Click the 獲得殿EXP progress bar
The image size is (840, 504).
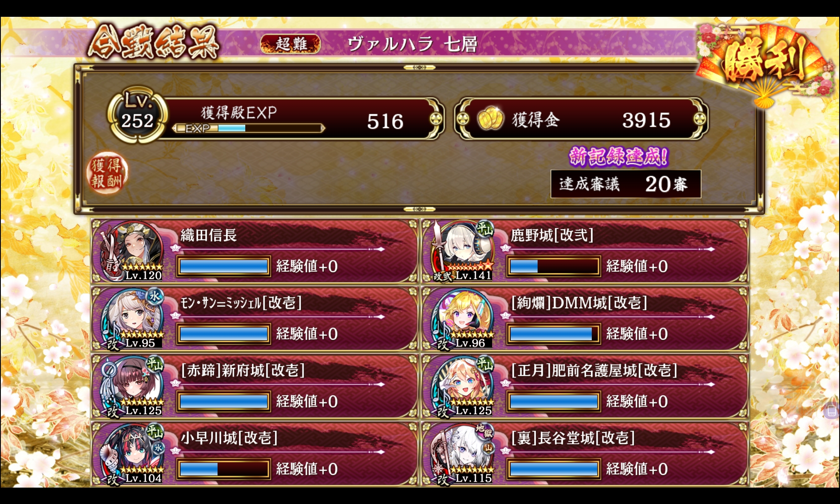tap(249, 128)
